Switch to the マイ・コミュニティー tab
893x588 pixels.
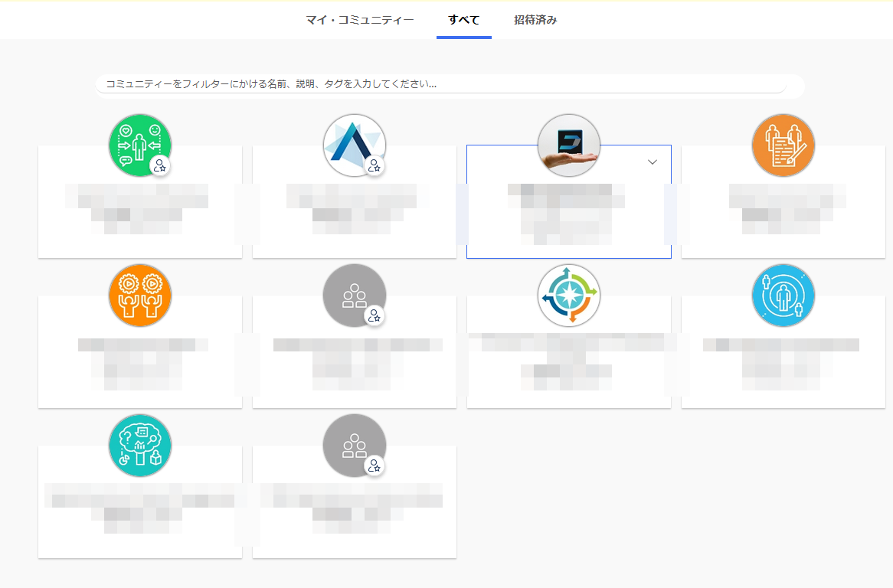tap(359, 20)
